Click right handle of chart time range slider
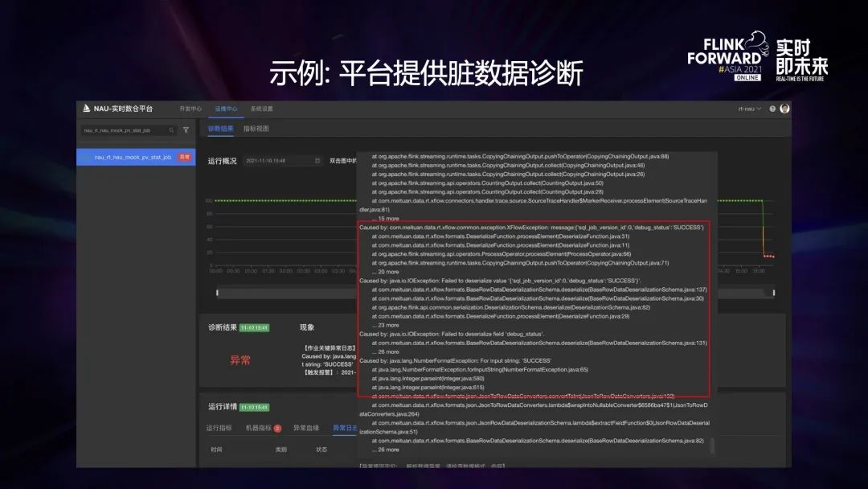Screen dimensions: 868x489 [773, 292]
